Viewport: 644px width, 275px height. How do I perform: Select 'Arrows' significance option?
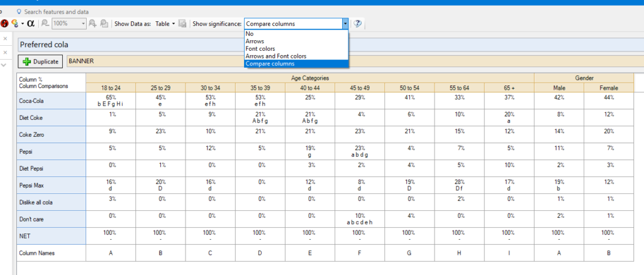(296, 41)
